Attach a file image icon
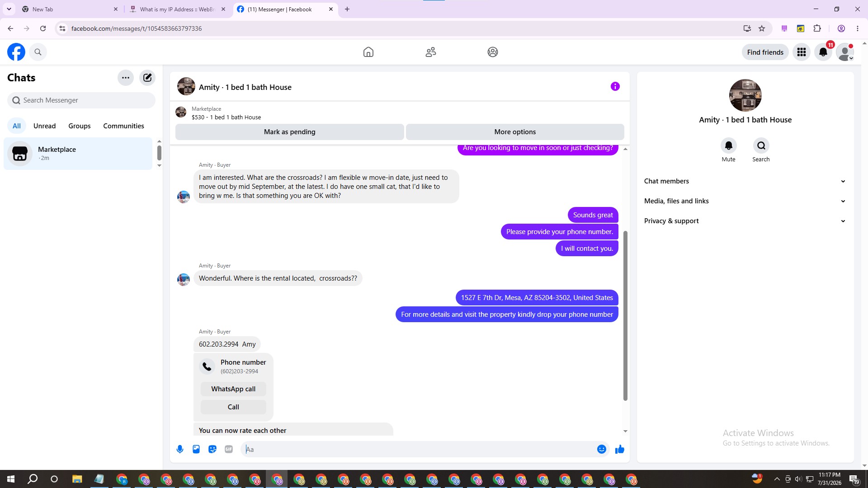Image resolution: width=868 pixels, height=488 pixels. 196,449
